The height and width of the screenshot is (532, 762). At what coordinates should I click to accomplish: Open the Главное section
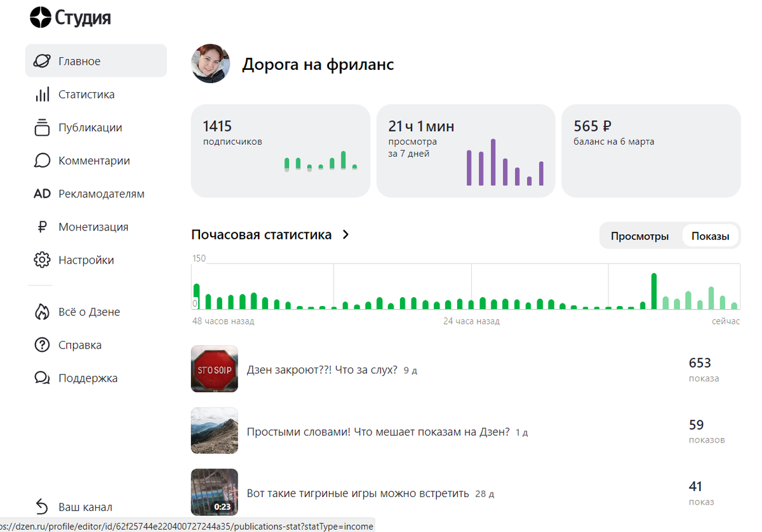pos(96,61)
